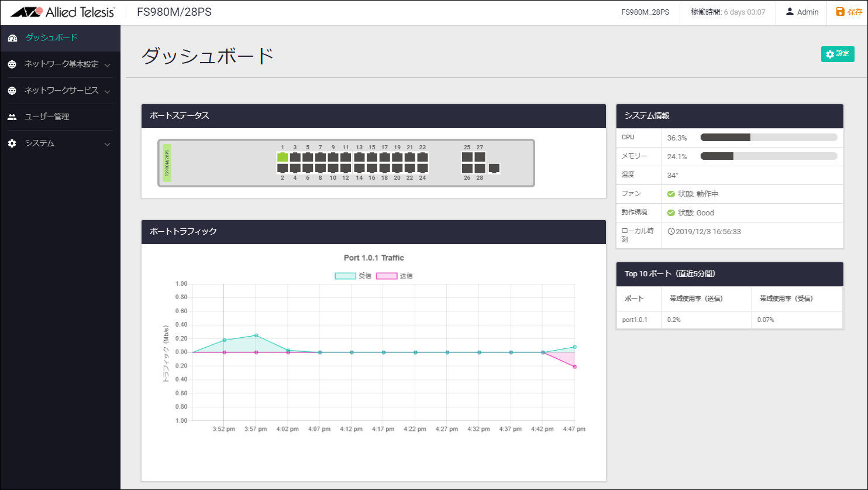Toggle the 受信 legend series in chart
Viewport: 868px width, 490px height.
point(345,276)
